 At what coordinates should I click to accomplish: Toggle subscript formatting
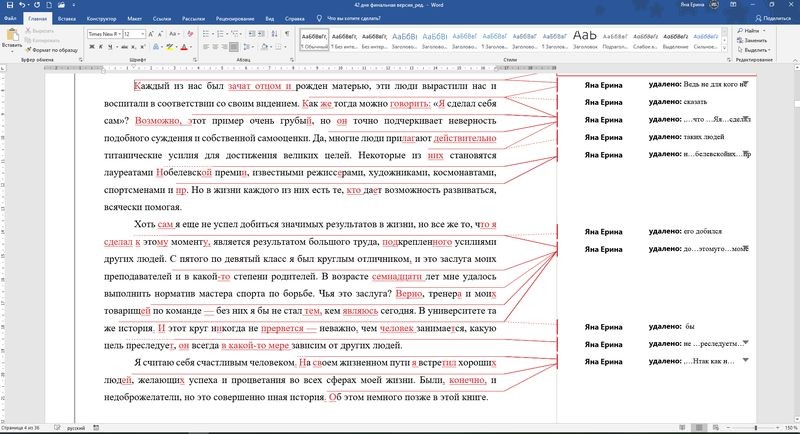[x=133, y=47]
